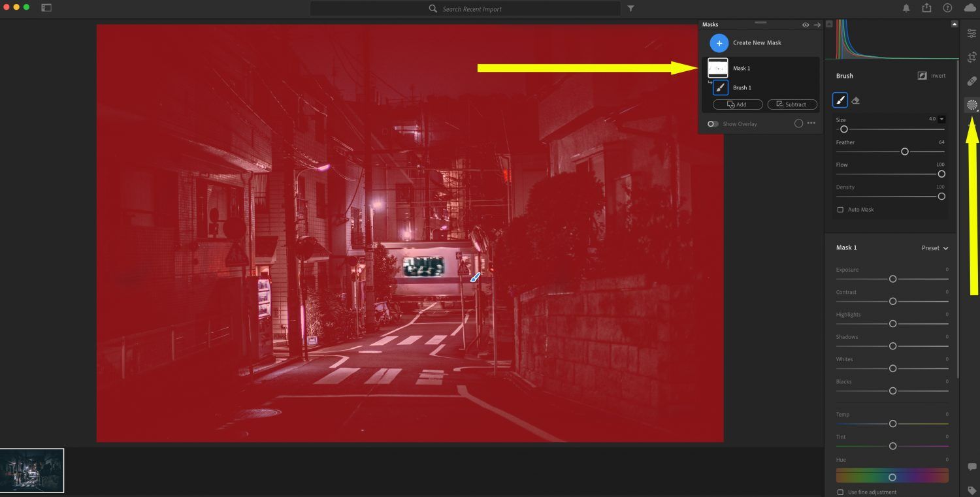This screenshot has height=497, width=980.
Task: Click the Add to mask button
Action: (x=738, y=104)
